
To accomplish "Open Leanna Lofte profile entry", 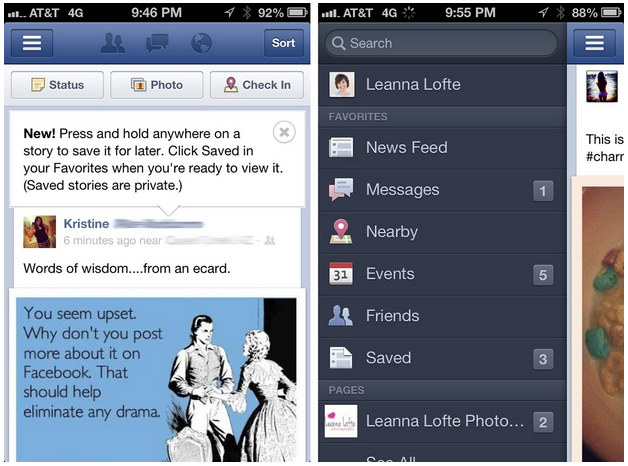I will point(443,84).
